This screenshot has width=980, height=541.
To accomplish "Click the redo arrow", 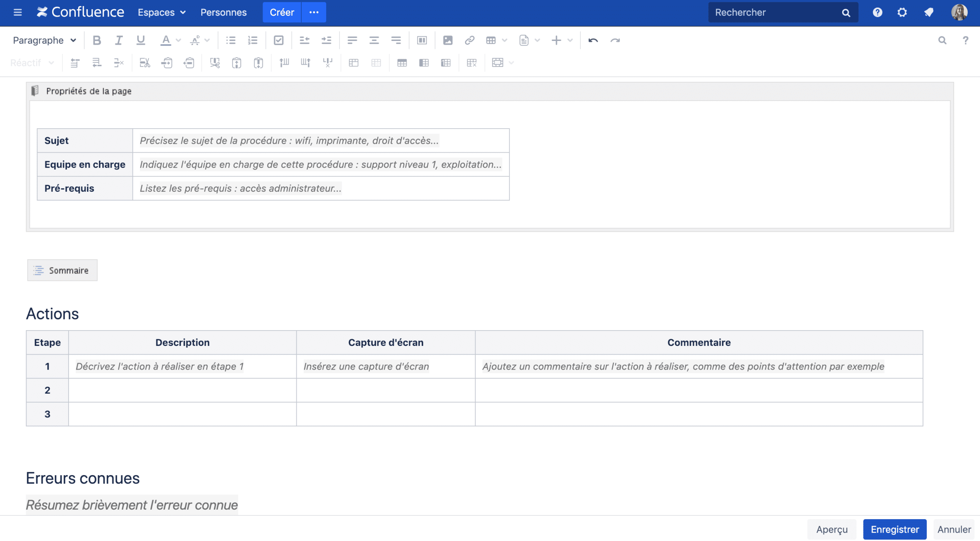I will pyautogui.click(x=615, y=40).
